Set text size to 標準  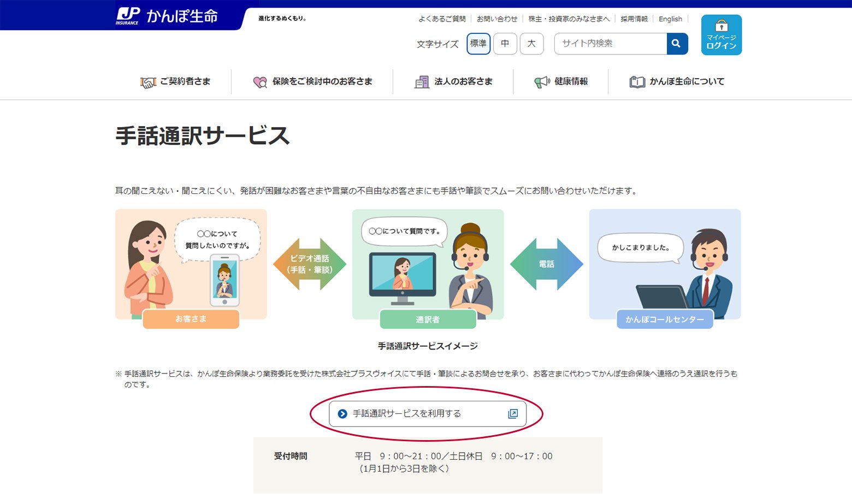point(478,44)
